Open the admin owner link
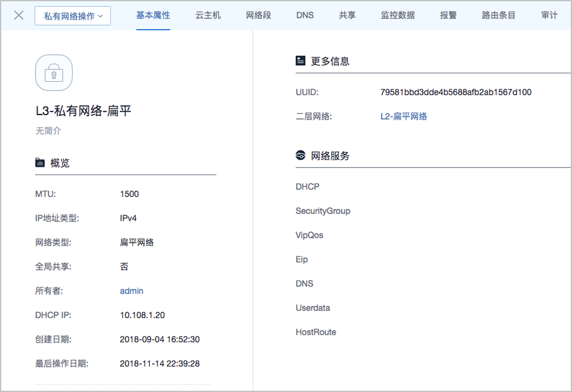 [x=132, y=291]
